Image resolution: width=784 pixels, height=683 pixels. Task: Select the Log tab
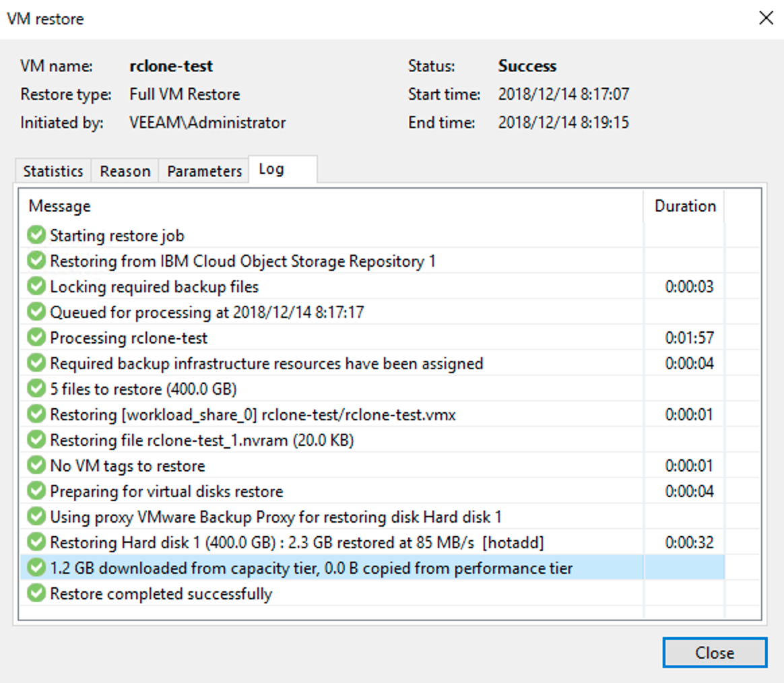(x=282, y=170)
